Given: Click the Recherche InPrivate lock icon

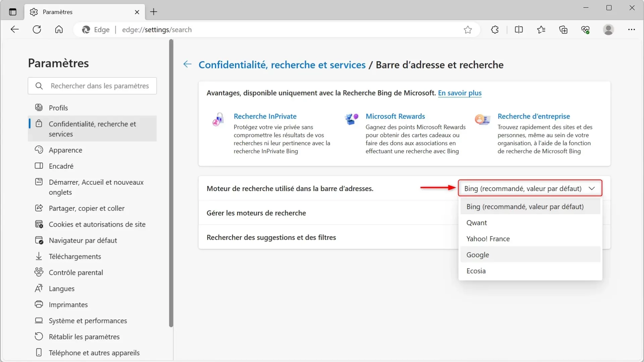Looking at the screenshot, I should (218, 119).
